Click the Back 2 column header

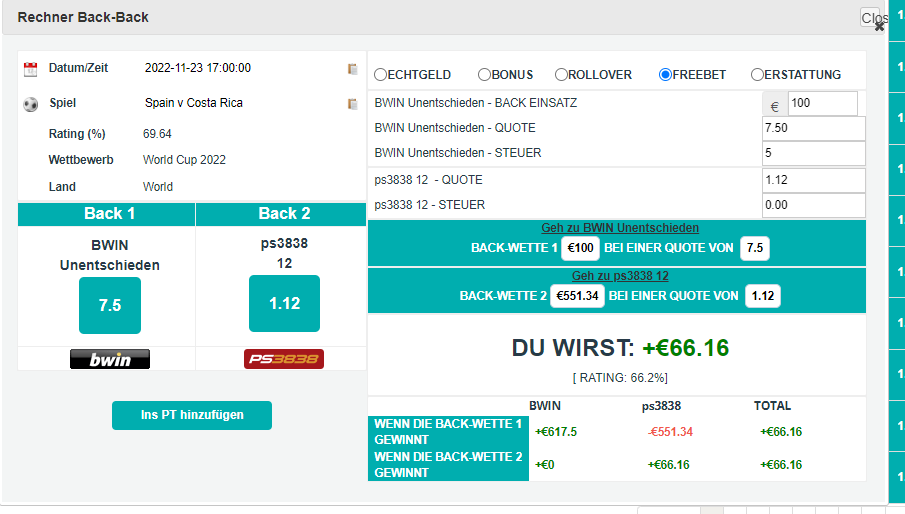(x=281, y=214)
